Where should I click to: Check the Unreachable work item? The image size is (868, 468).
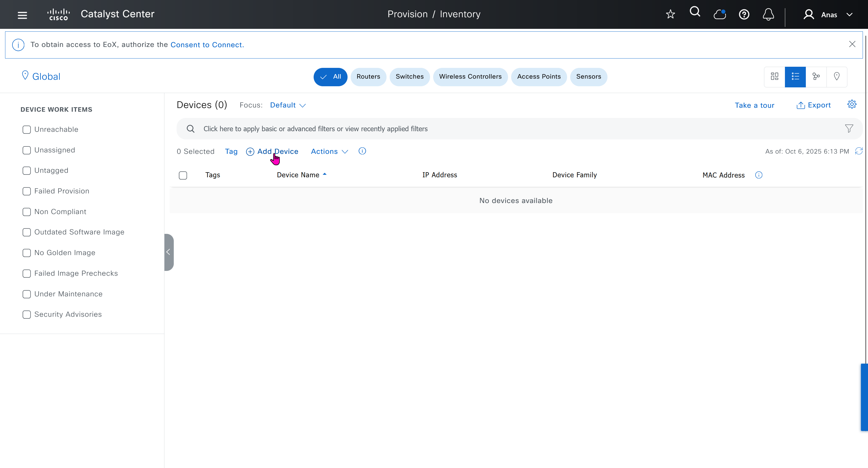(27, 130)
